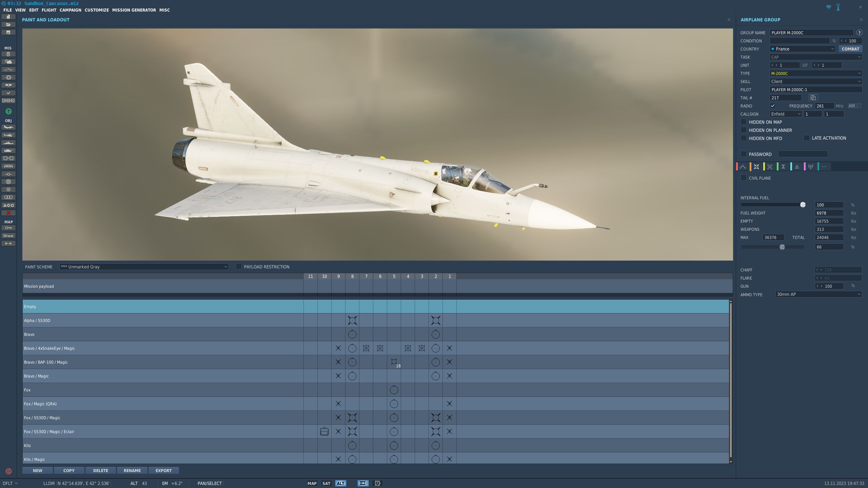The height and width of the screenshot is (488, 868).
Task: Open the route waypoints tab icon
Action: [x=743, y=167]
